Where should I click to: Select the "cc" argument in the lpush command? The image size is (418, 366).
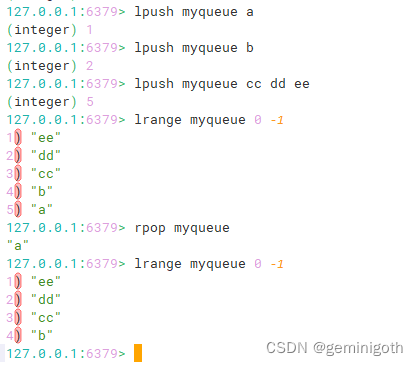tap(254, 84)
